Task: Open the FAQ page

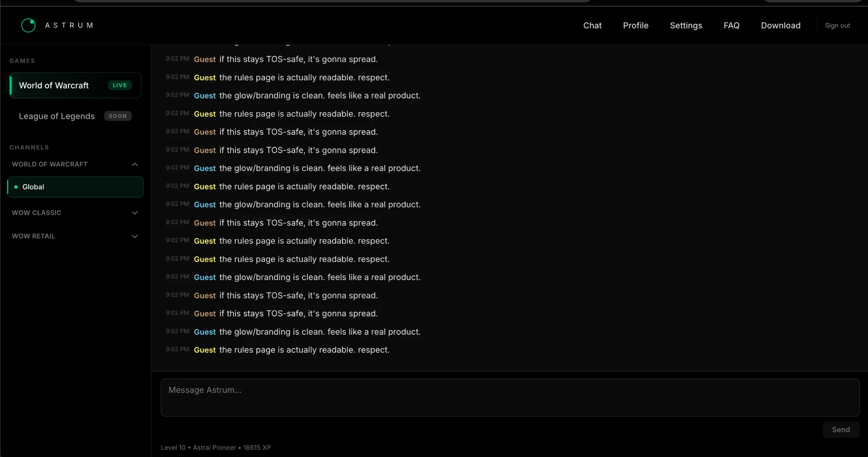Action: tap(731, 25)
